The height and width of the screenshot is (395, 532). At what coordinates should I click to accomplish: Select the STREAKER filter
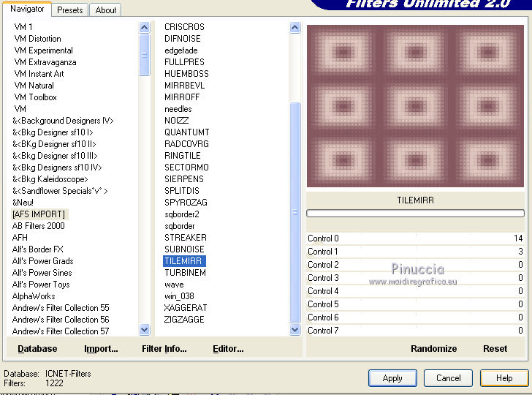[x=186, y=238]
